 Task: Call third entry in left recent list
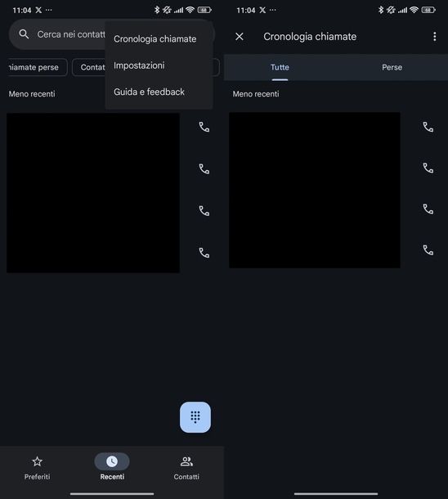(x=204, y=211)
